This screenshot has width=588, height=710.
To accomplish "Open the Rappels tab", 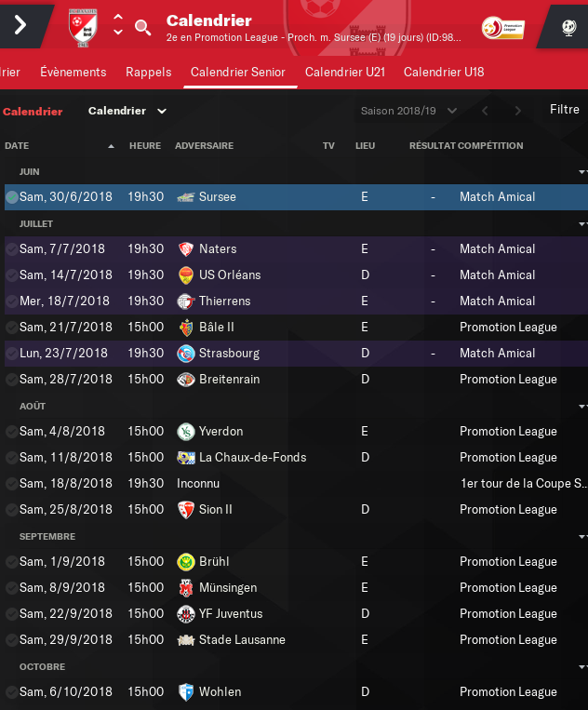I will (149, 73).
